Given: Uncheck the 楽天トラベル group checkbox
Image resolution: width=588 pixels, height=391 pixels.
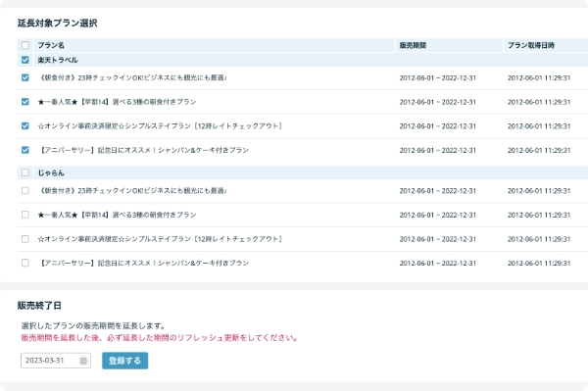Looking at the screenshot, I should (25, 60).
